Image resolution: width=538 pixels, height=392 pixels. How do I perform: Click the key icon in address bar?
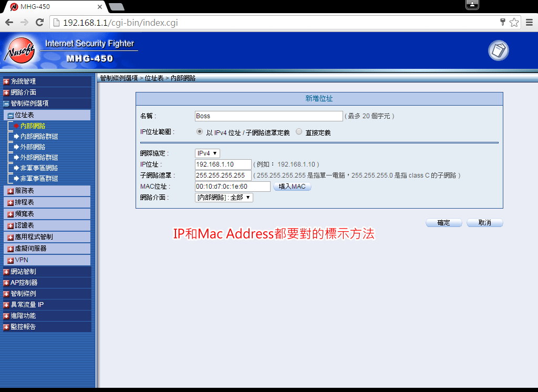point(502,22)
